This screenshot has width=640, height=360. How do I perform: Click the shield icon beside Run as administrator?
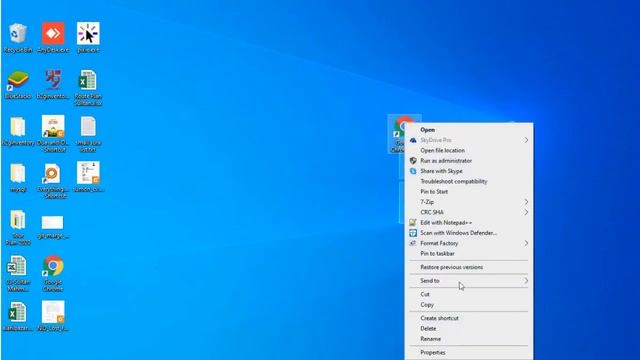pyautogui.click(x=413, y=161)
